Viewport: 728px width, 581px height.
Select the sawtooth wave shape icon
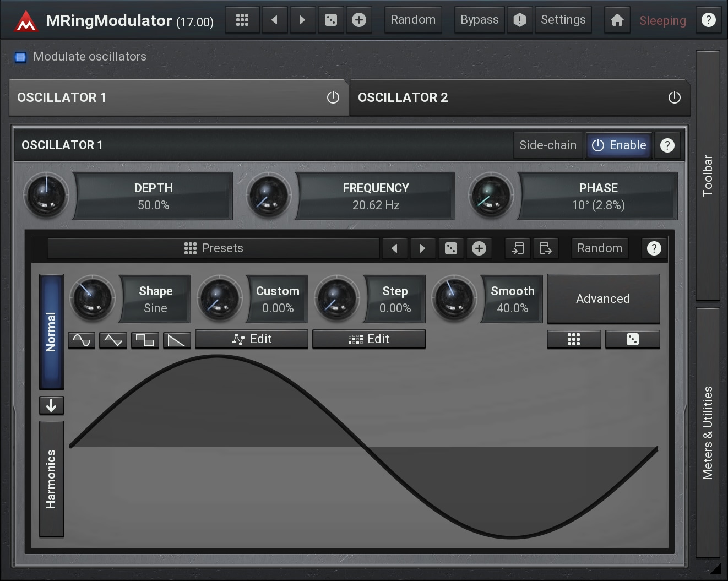tap(177, 340)
